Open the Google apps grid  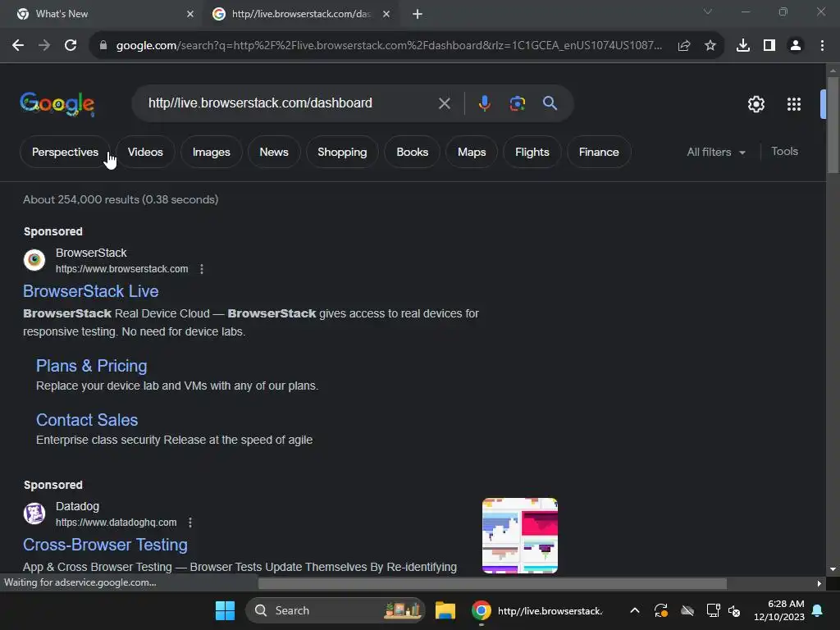(793, 104)
